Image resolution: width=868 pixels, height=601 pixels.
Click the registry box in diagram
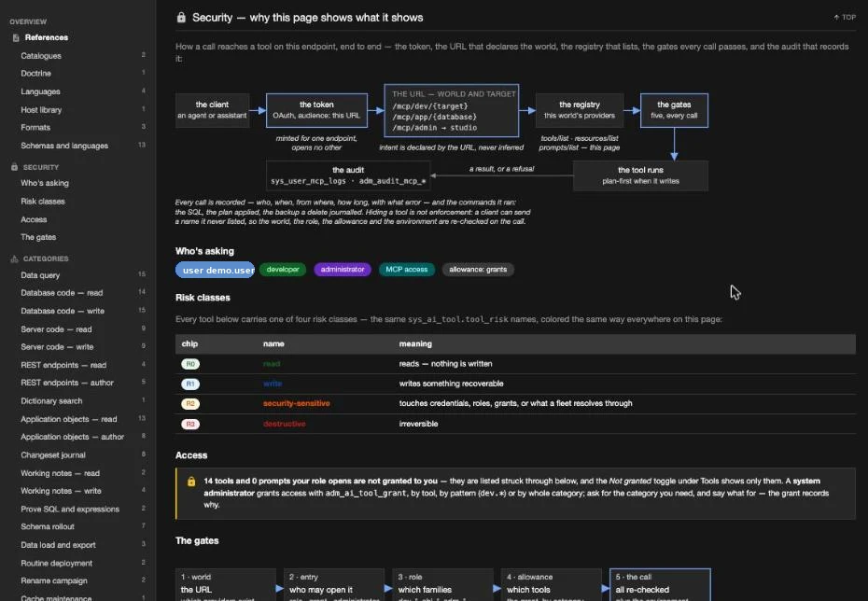click(x=580, y=110)
